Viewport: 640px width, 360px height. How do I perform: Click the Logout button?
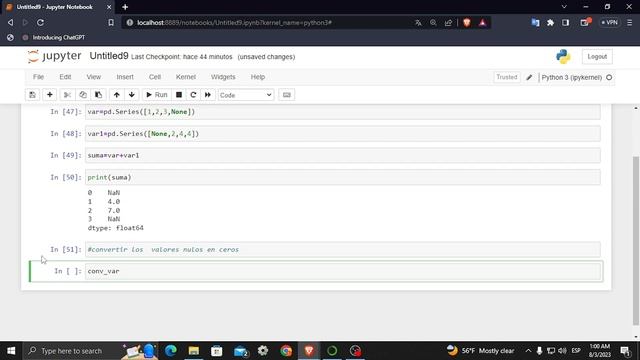(597, 56)
